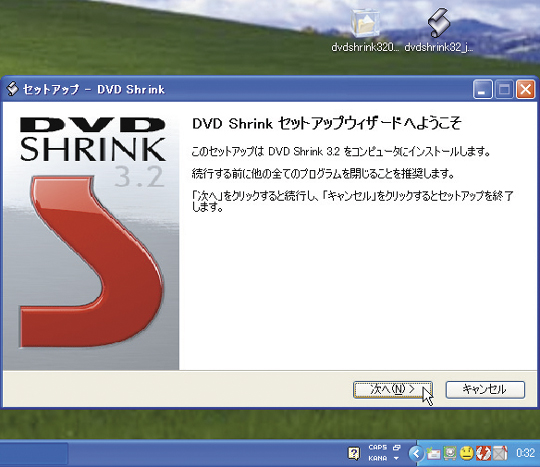This screenshot has height=467, width=540.
Task: Click the キャンセル button
Action: tap(485, 390)
